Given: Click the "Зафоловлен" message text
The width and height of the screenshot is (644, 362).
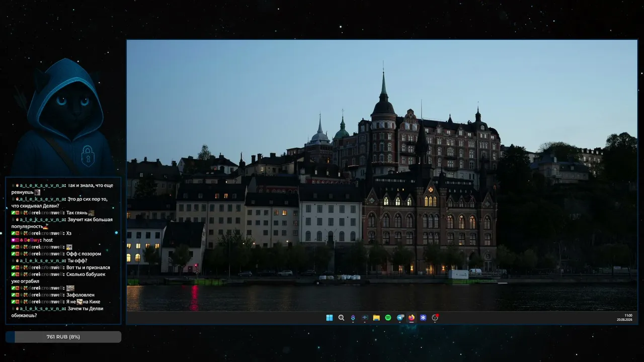Looking at the screenshot, I should click(80, 295).
